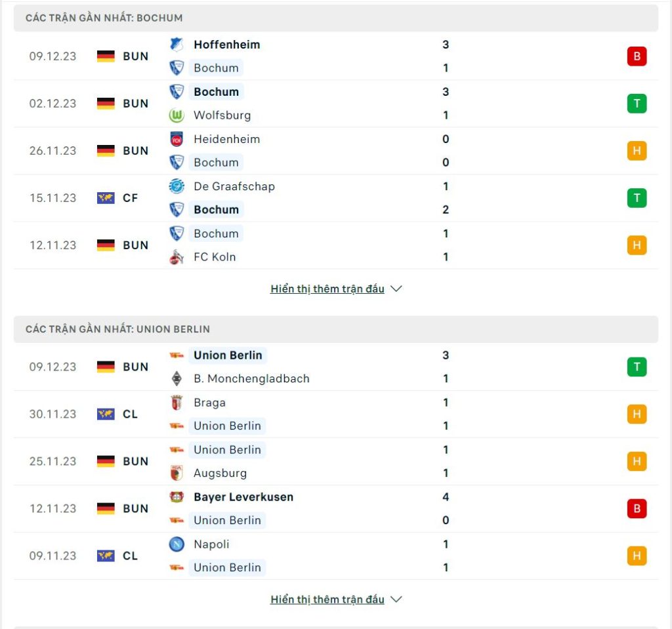
Task: Click orange H badge for Heidenheim match
Action: pos(637,151)
